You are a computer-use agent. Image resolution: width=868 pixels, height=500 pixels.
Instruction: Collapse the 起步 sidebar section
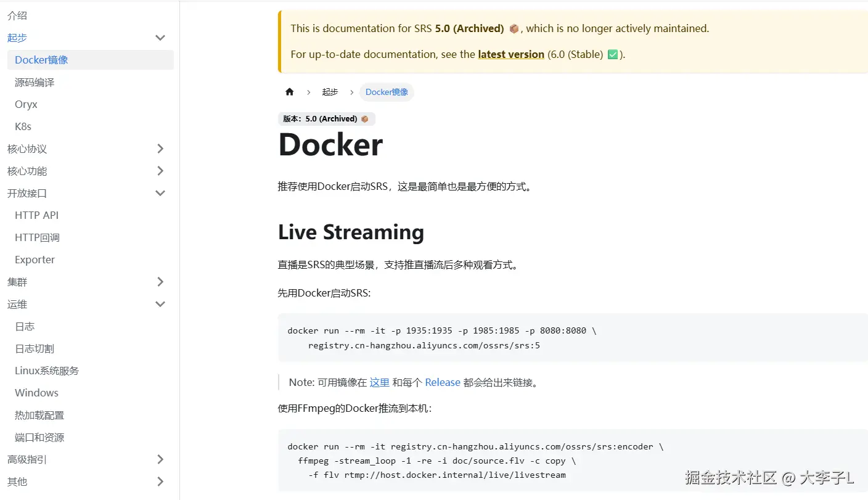(160, 38)
